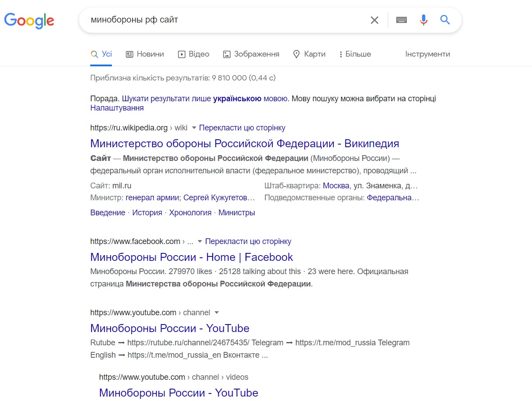Open the Министерство обороны Wikipedia result
This screenshot has height=401, width=532.
point(244,143)
